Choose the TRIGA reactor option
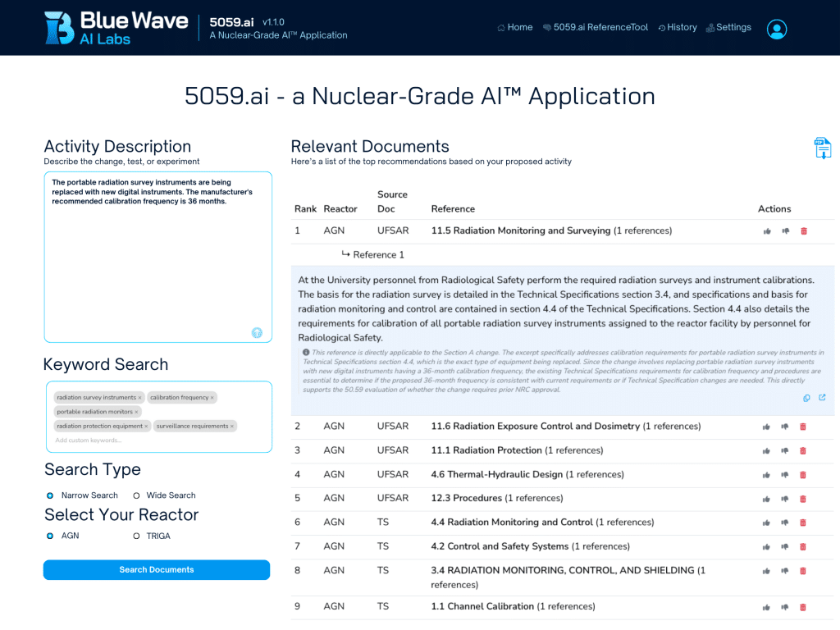840x630 pixels. (x=137, y=536)
